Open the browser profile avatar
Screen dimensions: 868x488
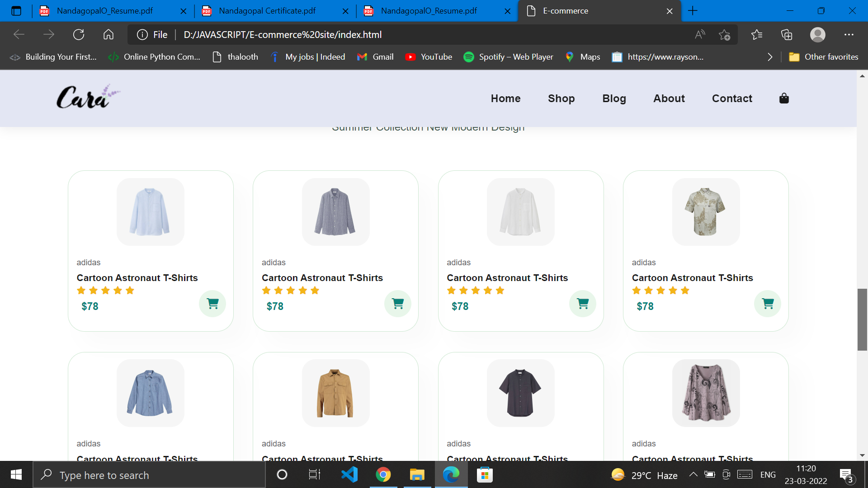coord(817,34)
